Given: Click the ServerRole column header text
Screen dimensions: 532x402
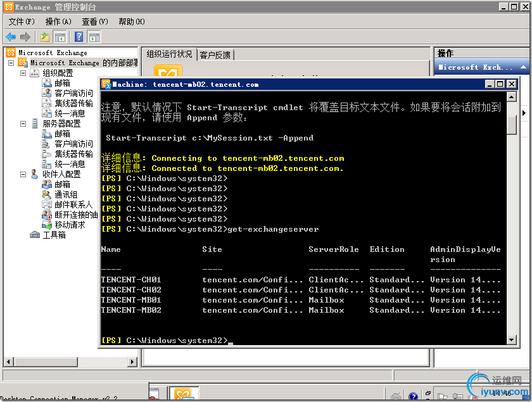Looking at the screenshot, I should coord(334,249).
